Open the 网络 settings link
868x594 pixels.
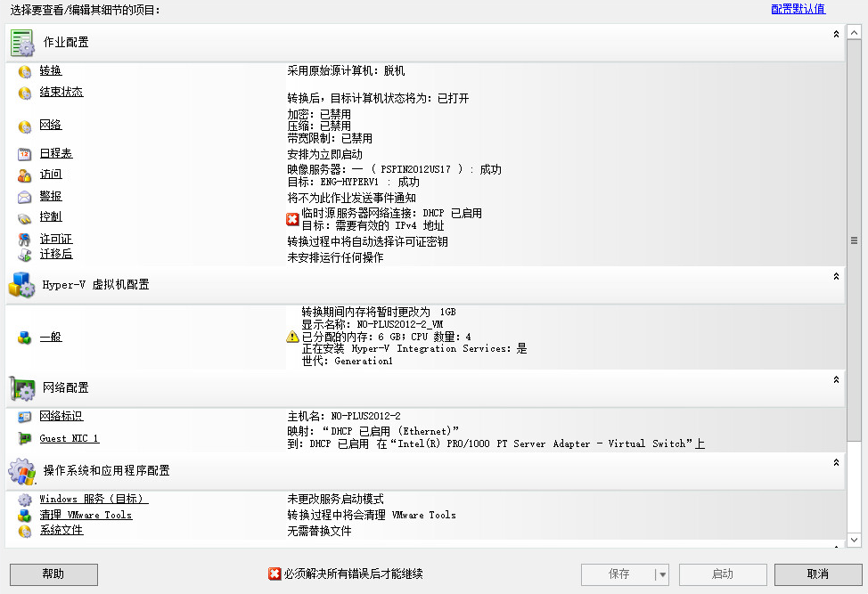(51, 125)
